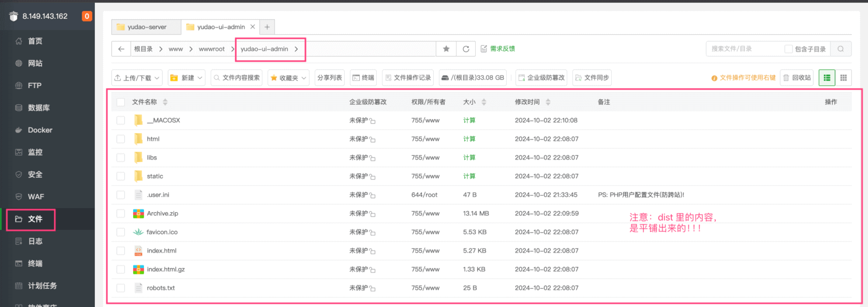The image size is (868, 307).
Task: Open the Recycle Bin button
Action: pyautogui.click(x=797, y=78)
